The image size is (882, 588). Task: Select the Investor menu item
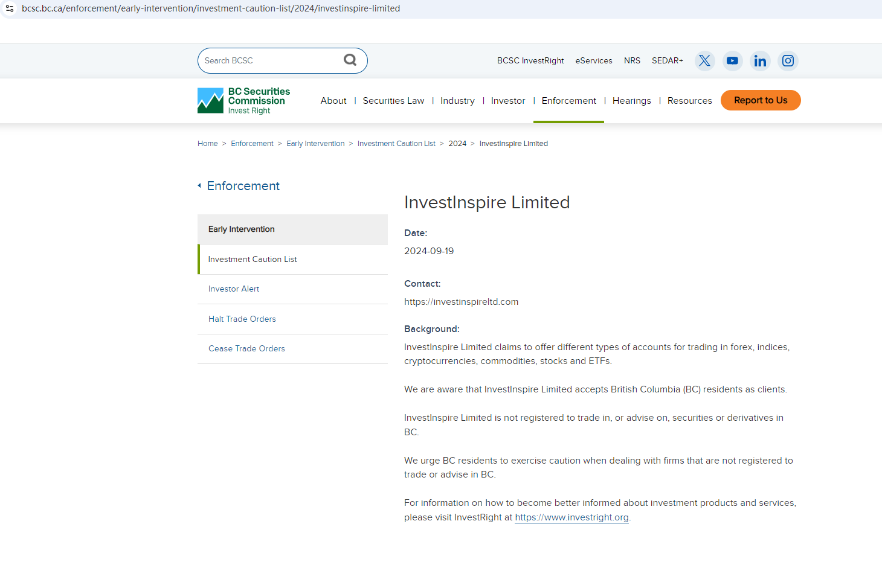(x=507, y=101)
